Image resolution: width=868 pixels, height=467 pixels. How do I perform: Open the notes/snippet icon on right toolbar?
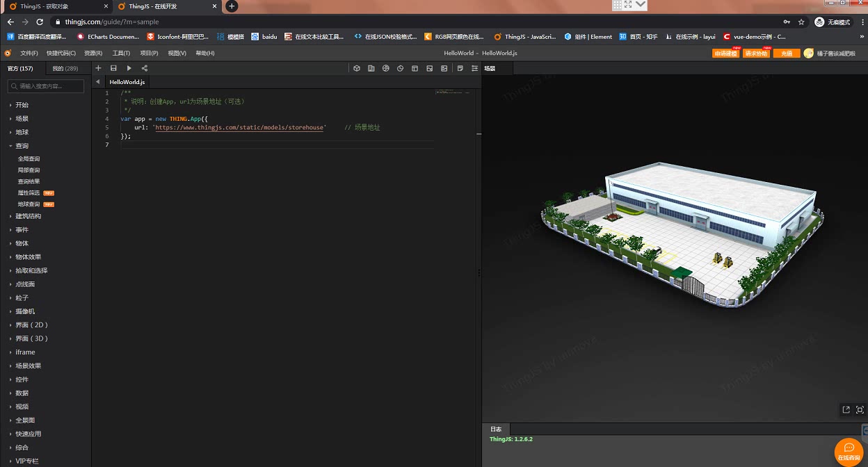(x=460, y=68)
